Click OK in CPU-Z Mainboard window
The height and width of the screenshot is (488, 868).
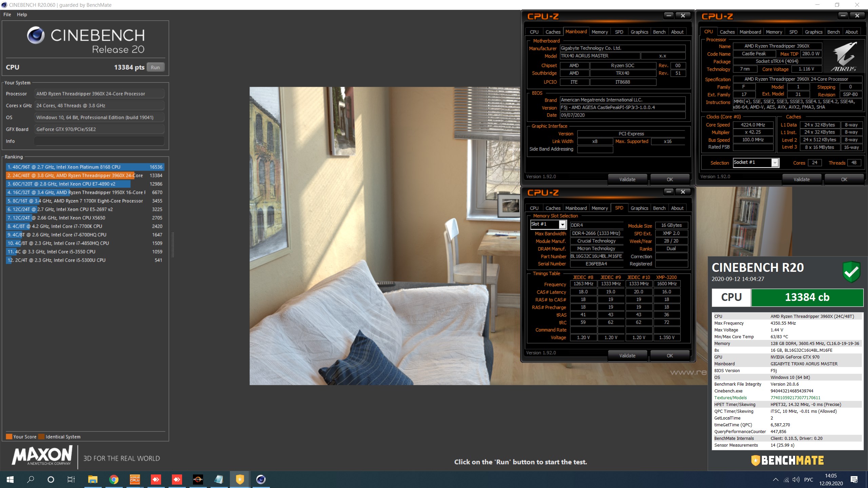[670, 180]
